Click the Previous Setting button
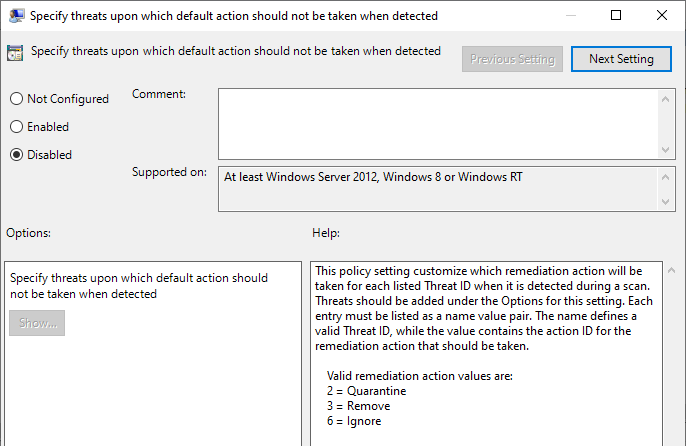686x446 pixels. click(x=512, y=59)
